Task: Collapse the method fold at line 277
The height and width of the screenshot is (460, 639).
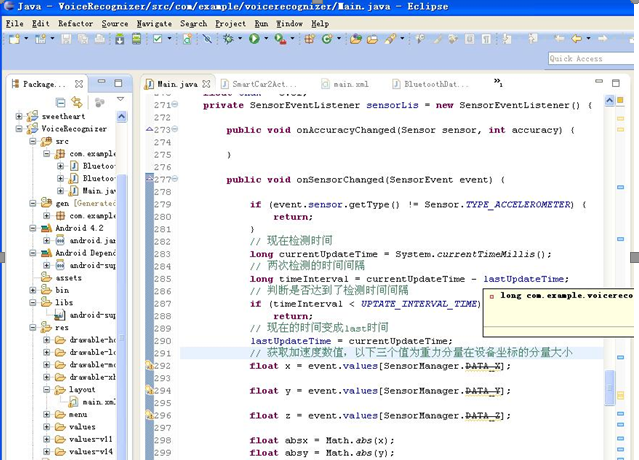Action: 175,179
